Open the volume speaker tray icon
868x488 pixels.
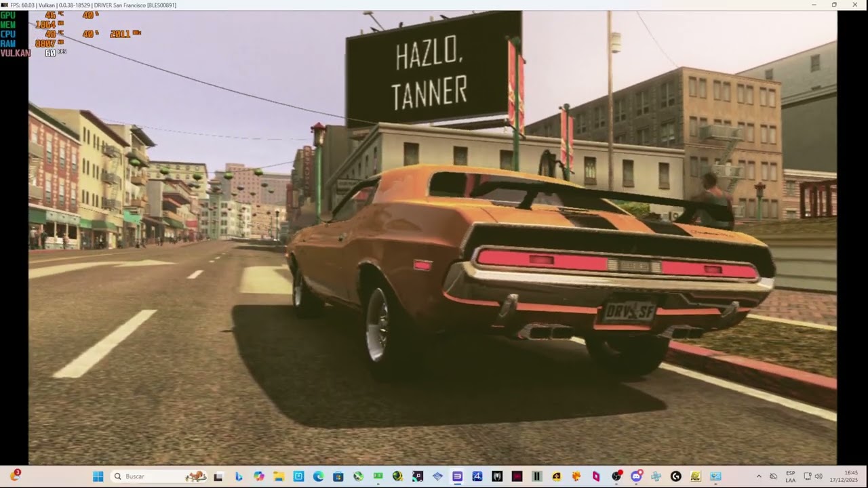(x=818, y=476)
